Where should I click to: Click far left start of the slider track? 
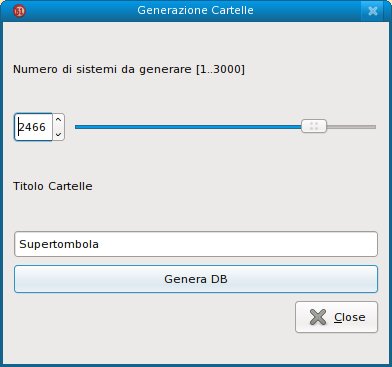77,127
